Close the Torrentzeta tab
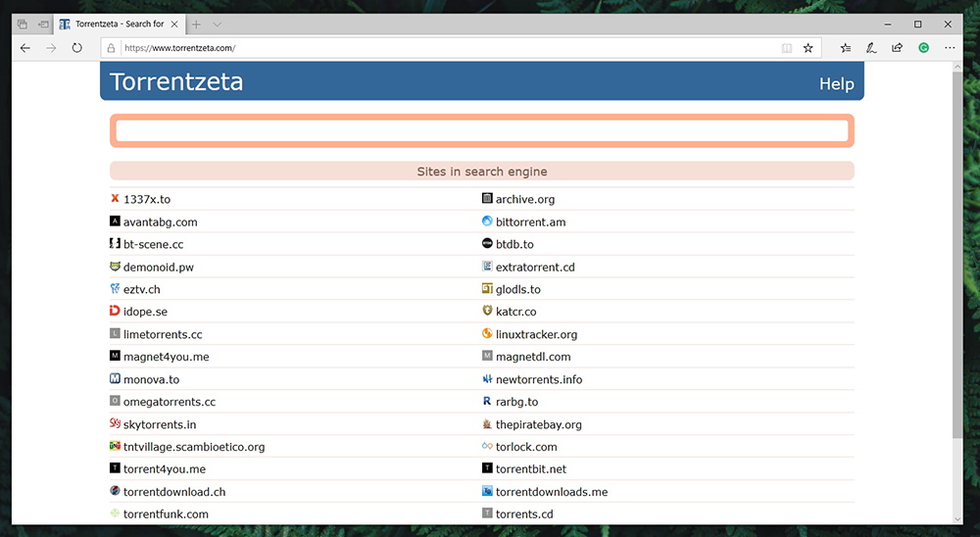980x537 pixels. [174, 24]
